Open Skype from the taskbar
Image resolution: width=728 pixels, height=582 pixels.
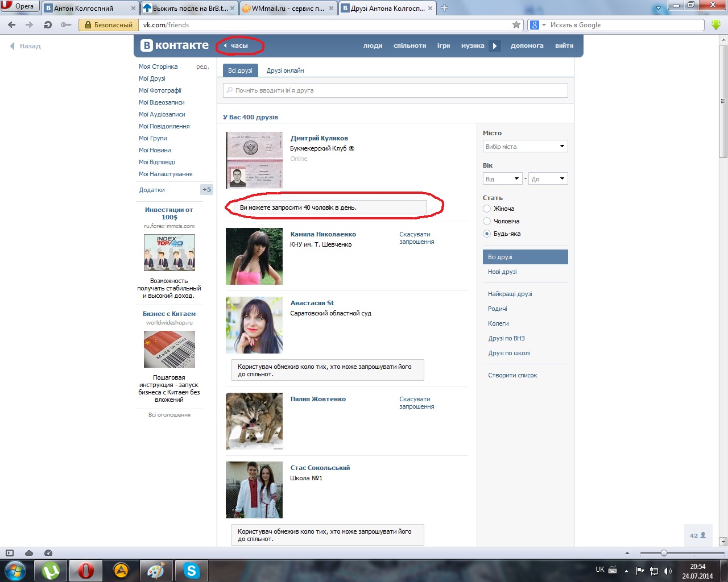click(x=192, y=570)
